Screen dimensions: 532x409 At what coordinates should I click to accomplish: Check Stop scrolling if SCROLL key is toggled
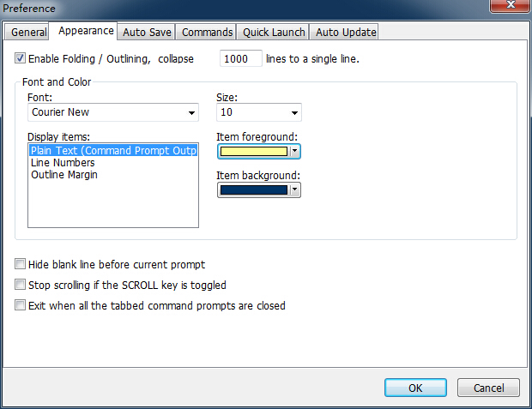pos(21,285)
